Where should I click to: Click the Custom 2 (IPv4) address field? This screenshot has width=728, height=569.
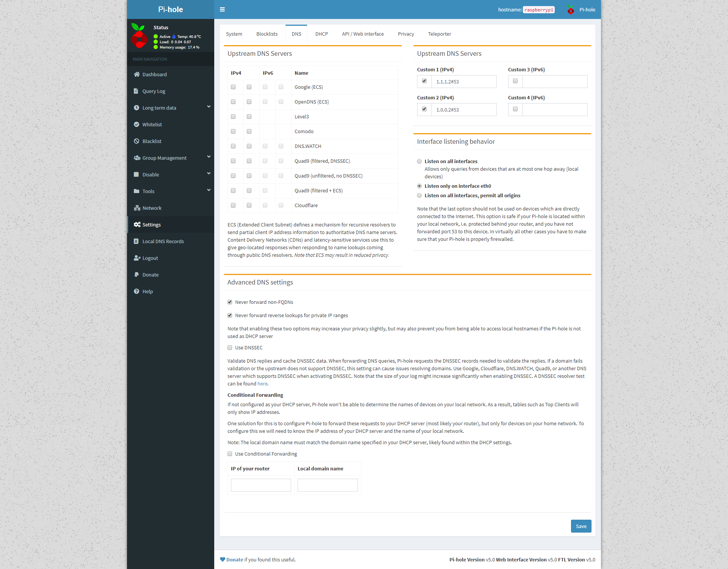[464, 110]
